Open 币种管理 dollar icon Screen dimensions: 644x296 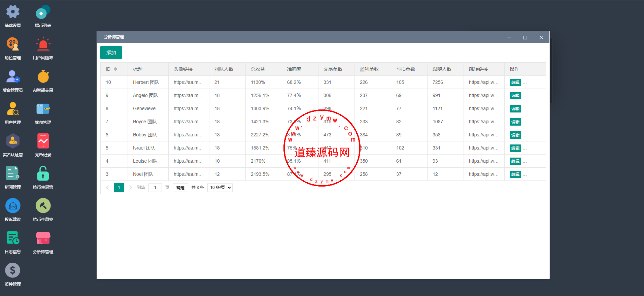[13, 270]
